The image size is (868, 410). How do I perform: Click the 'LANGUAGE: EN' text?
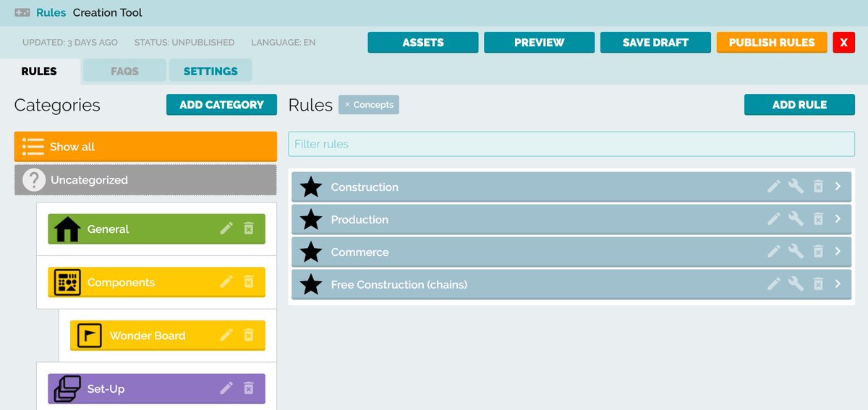point(284,43)
